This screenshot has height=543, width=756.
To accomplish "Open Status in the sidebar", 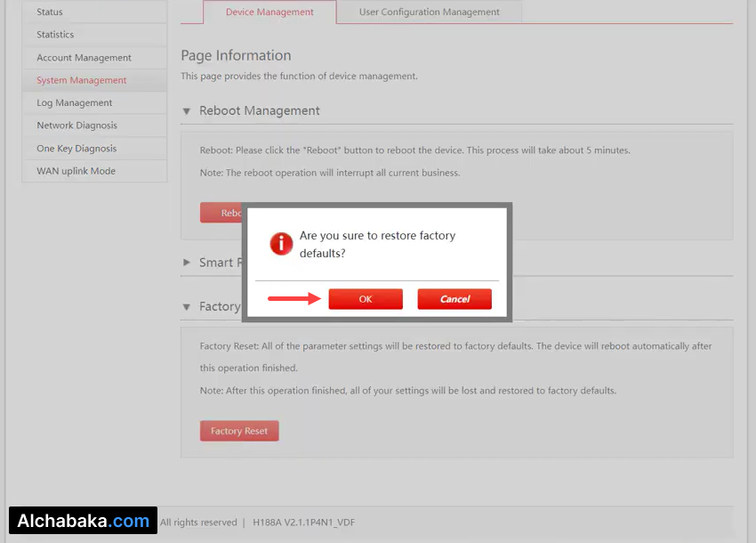I will coord(50,12).
